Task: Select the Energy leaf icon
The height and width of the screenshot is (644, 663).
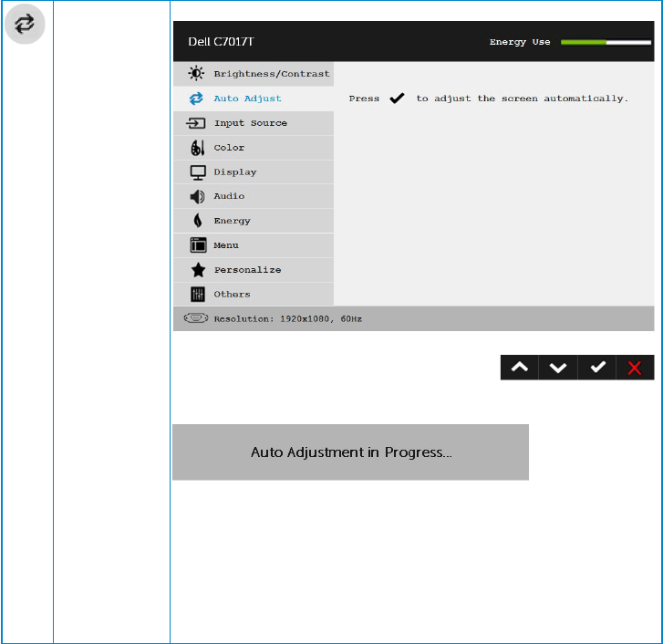Action: 198,221
